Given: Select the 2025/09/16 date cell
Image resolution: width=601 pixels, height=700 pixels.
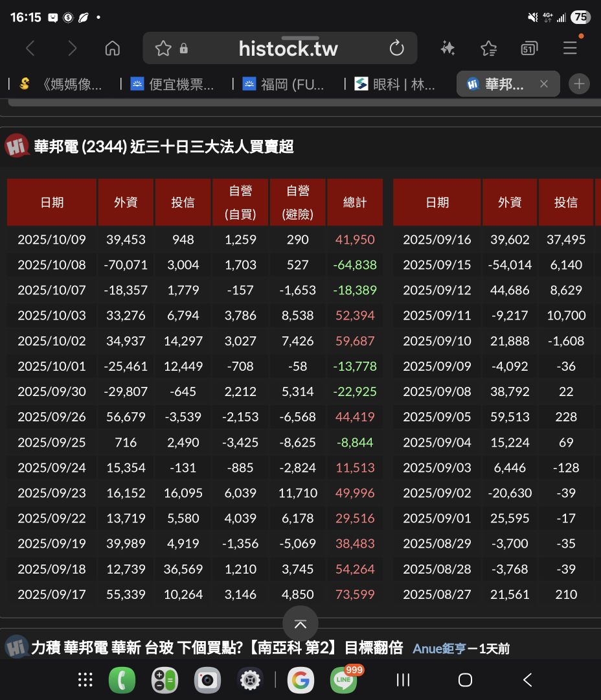Looking at the screenshot, I should pyautogui.click(x=437, y=240).
